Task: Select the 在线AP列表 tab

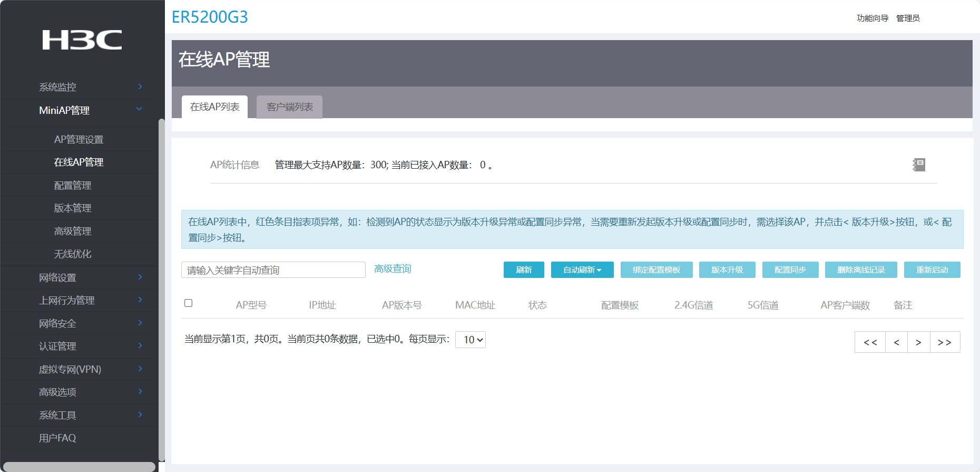Action: click(214, 107)
